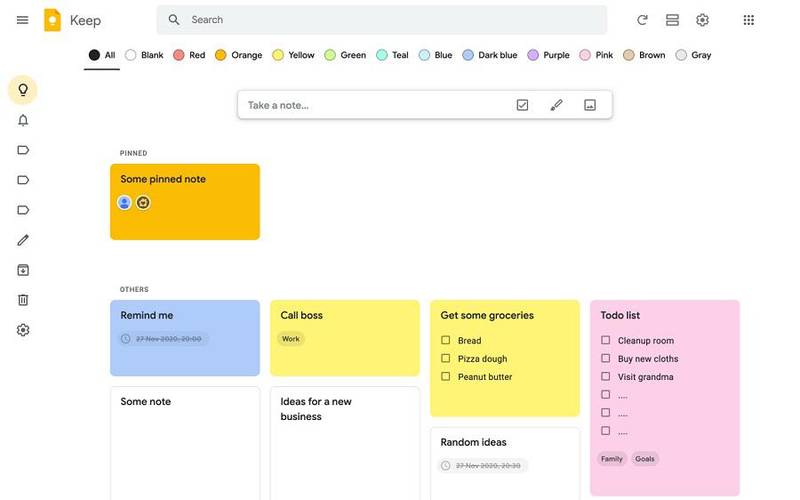The height and width of the screenshot is (500, 800).
Task: Click the blue collaborator avatar on pinned note
Action: [124, 203]
